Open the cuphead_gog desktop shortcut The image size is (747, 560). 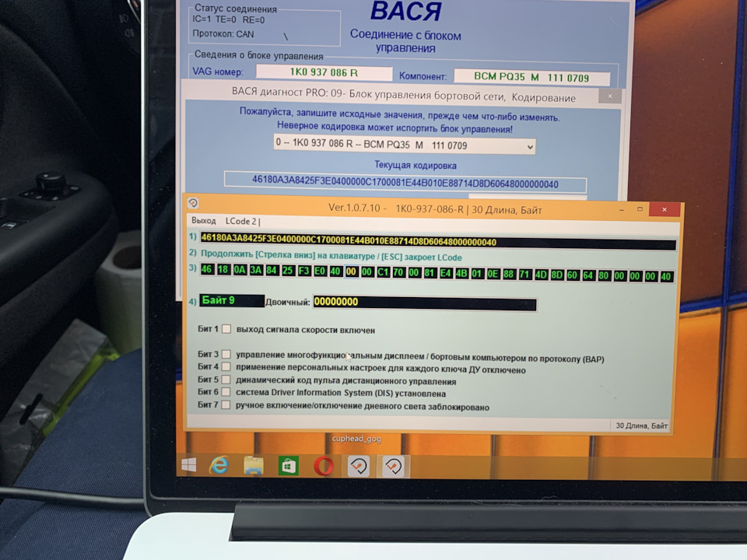click(x=356, y=438)
